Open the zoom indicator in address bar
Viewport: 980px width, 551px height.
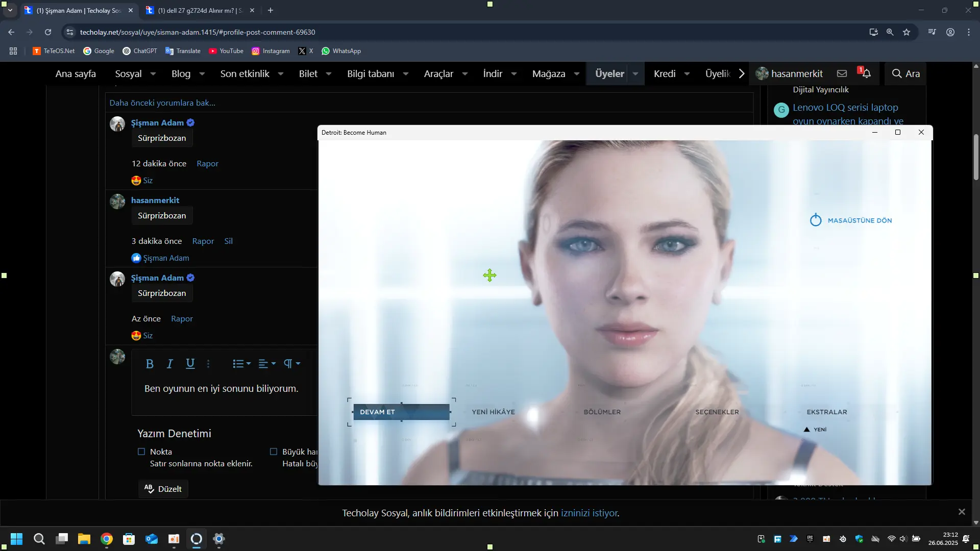tap(890, 32)
